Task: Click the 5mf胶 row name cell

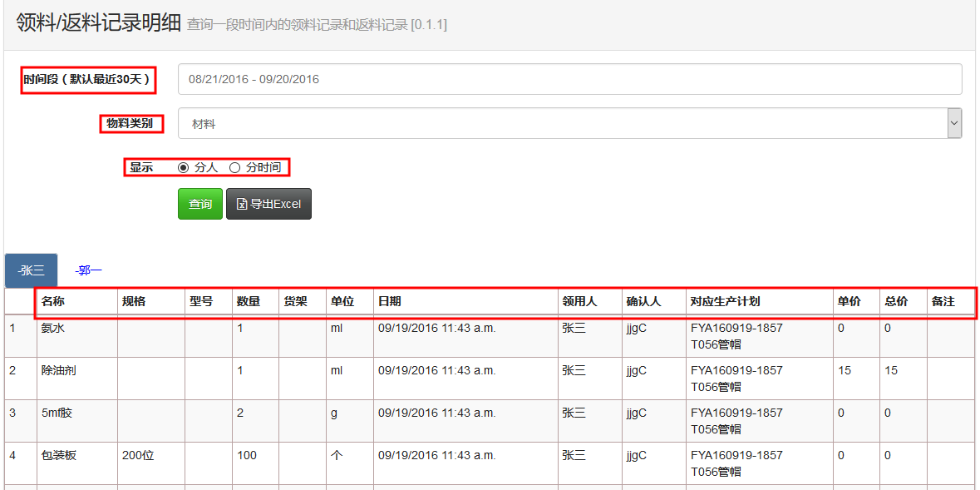Action: click(x=57, y=413)
